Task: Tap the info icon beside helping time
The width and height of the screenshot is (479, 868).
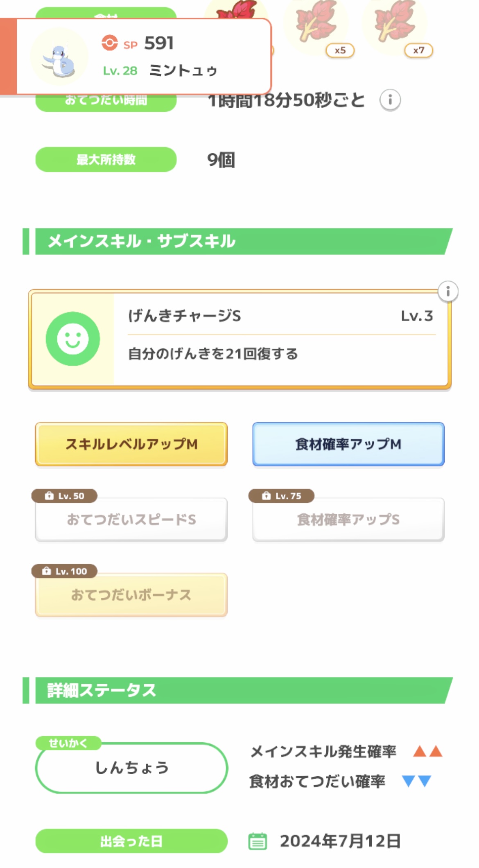Action: coord(390,100)
